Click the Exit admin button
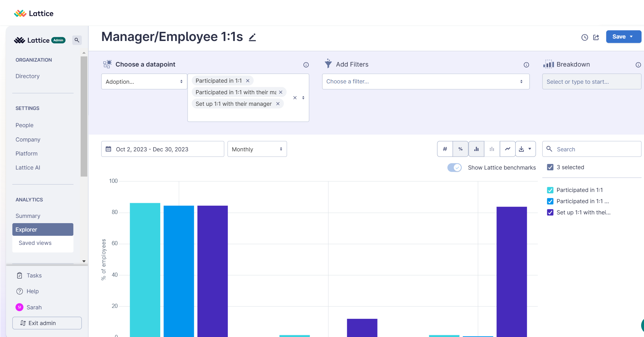Screen dimensions: 644x337 47,323
